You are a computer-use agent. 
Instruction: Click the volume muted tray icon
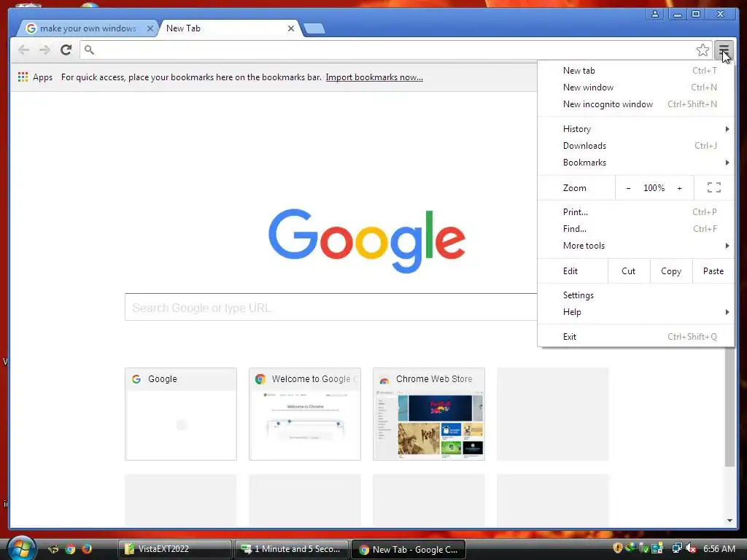(x=691, y=548)
